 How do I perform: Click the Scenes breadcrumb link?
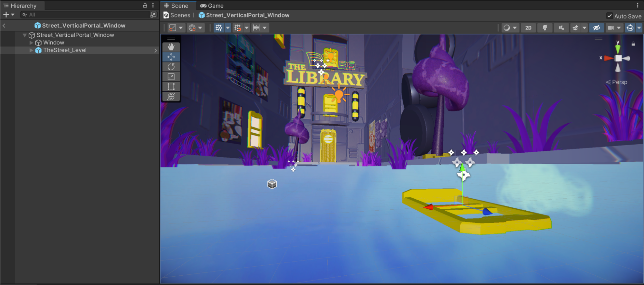[180, 15]
